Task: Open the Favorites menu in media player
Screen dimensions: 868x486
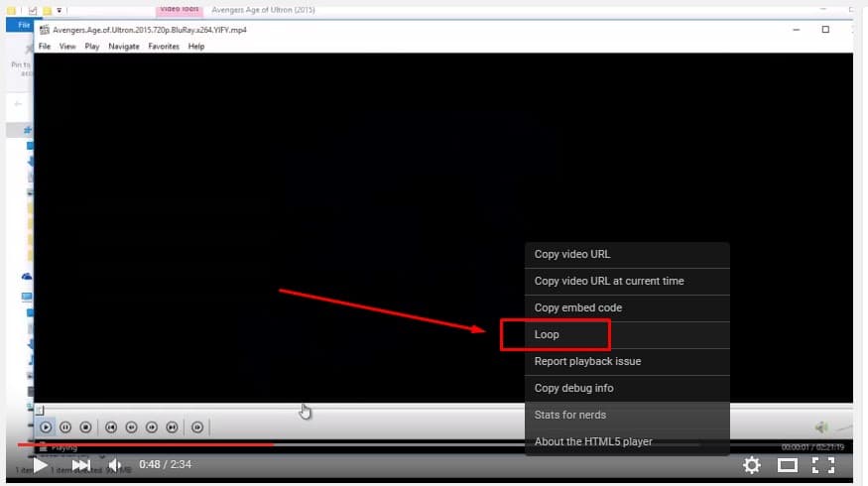Action: pos(164,47)
